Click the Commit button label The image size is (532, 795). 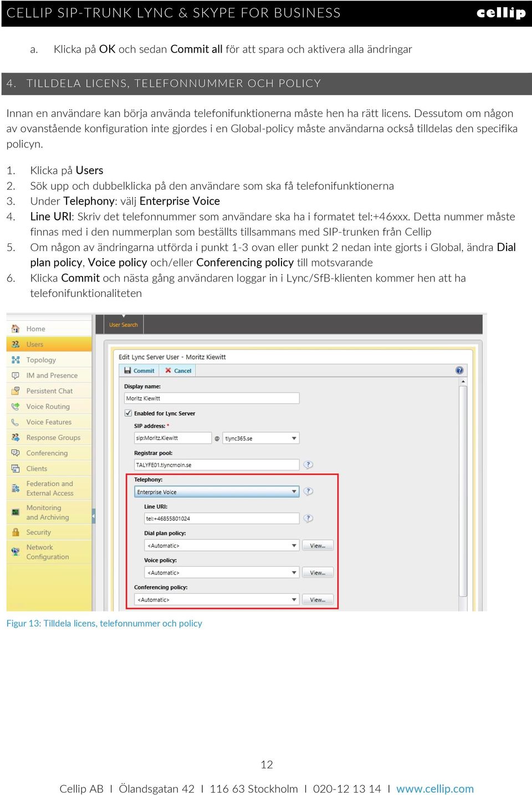[x=144, y=371]
